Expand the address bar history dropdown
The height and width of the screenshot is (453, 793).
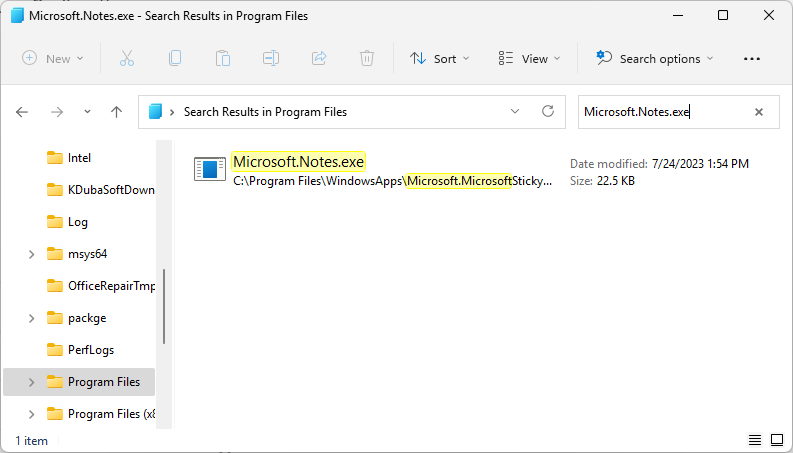point(515,111)
